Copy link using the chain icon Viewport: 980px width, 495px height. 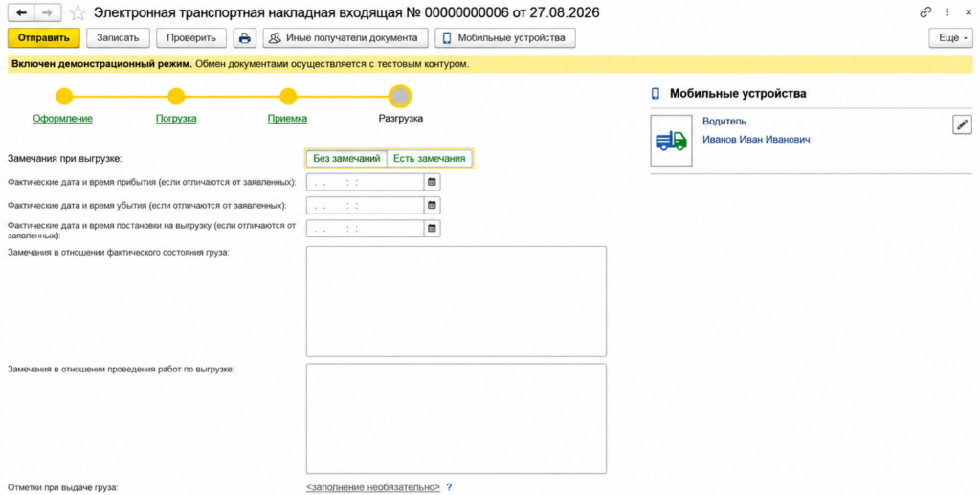click(x=925, y=12)
